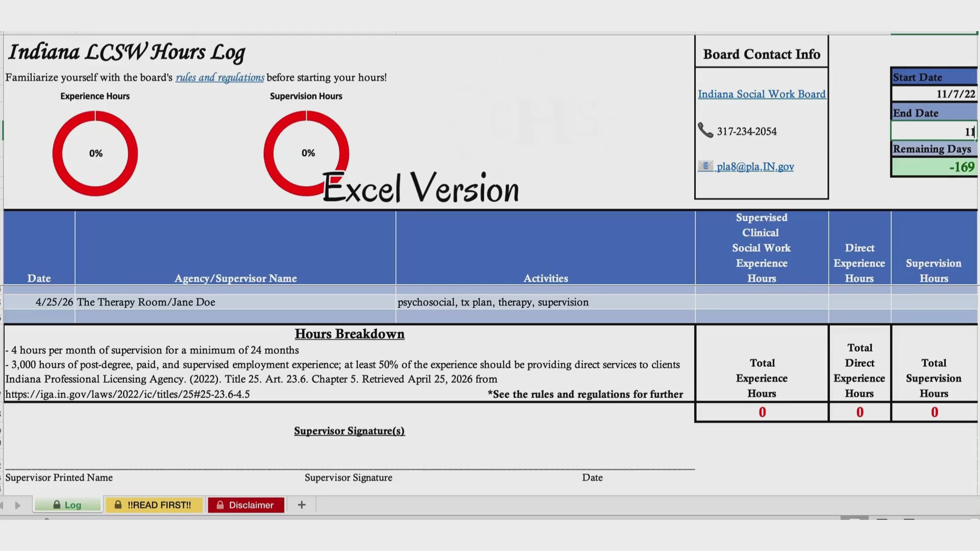
Task: Click the Board Contact Info heading
Action: point(762,54)
